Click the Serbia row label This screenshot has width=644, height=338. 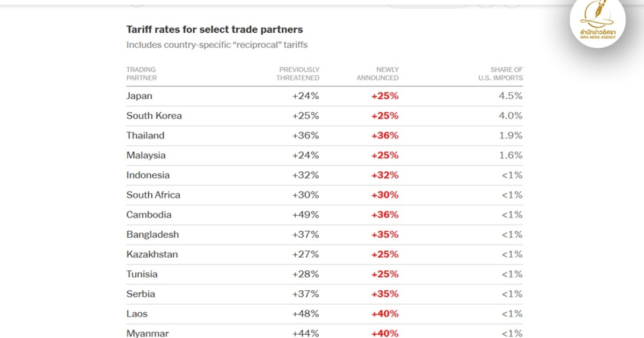[141, 295]
